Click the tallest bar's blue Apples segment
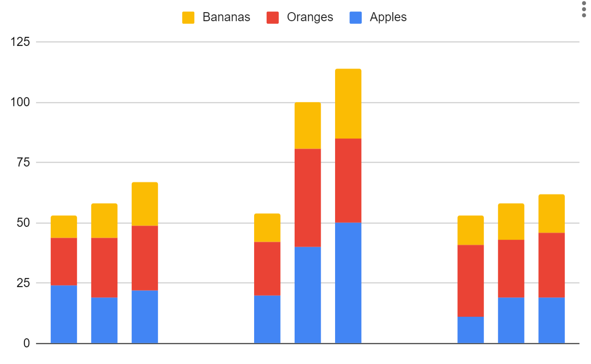The image size is (591, 364). pyautogui.click(x=348, y=283)
